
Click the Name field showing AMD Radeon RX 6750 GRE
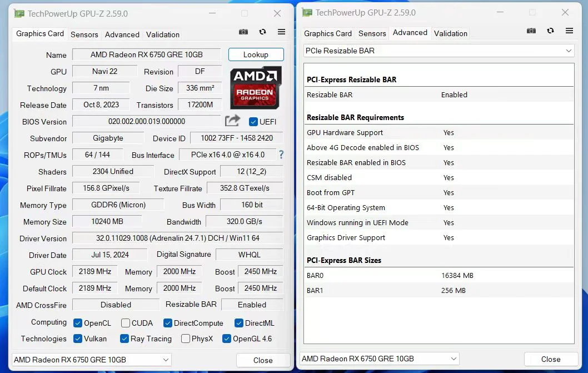(147, 54)
